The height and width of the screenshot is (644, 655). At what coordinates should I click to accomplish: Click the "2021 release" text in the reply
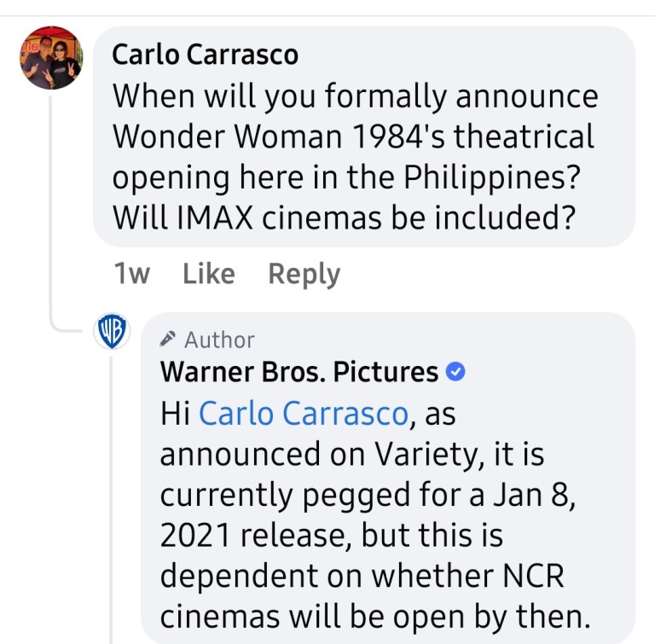click(x=256, y=536)
